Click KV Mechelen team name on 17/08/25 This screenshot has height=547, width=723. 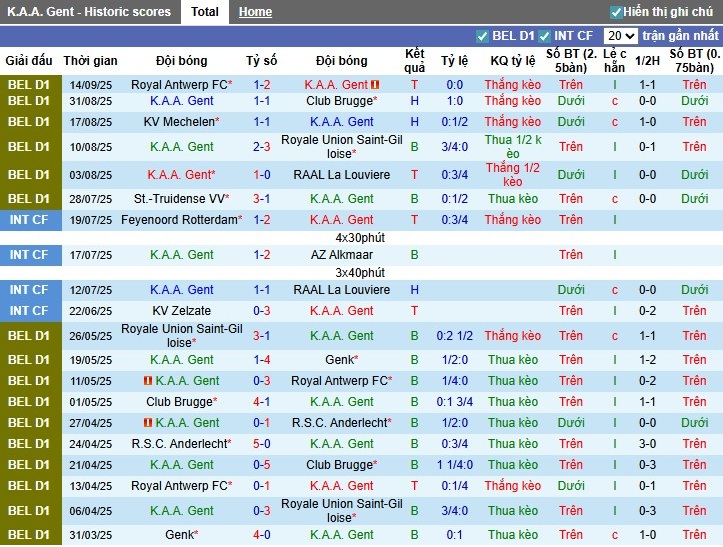tap(179, 122)
